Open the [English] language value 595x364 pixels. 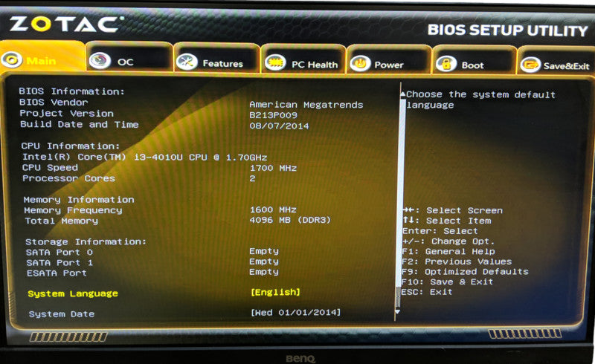275,293
